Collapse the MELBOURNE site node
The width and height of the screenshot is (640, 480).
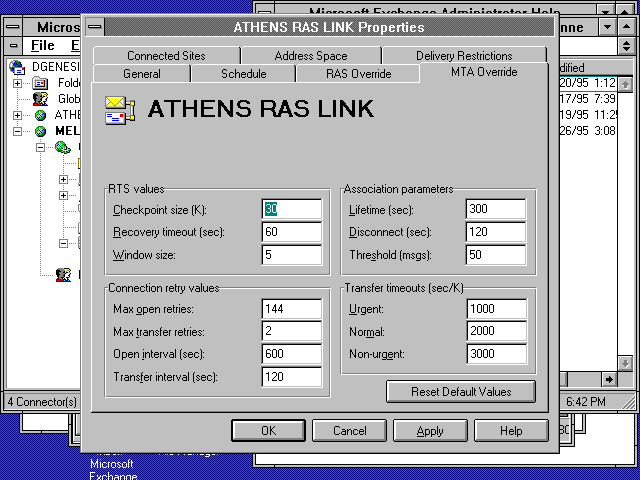pos(17,131)
